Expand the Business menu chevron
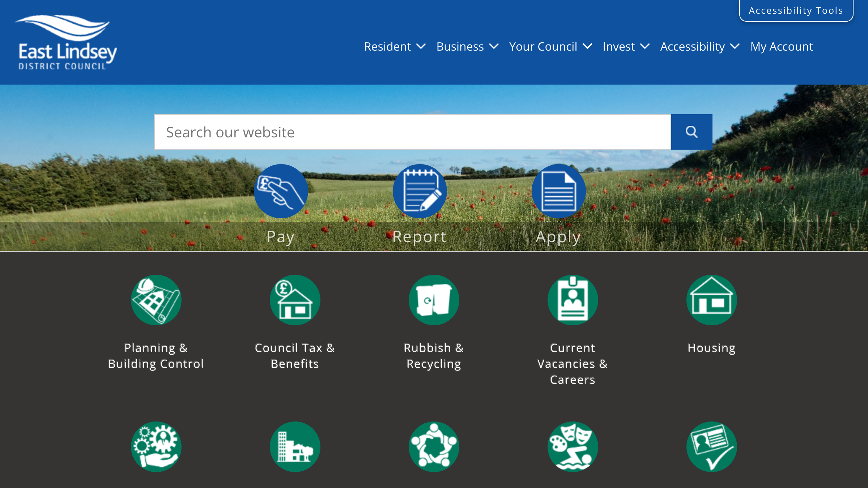Viewport: 868px width, 488px height. click(494, 47)
